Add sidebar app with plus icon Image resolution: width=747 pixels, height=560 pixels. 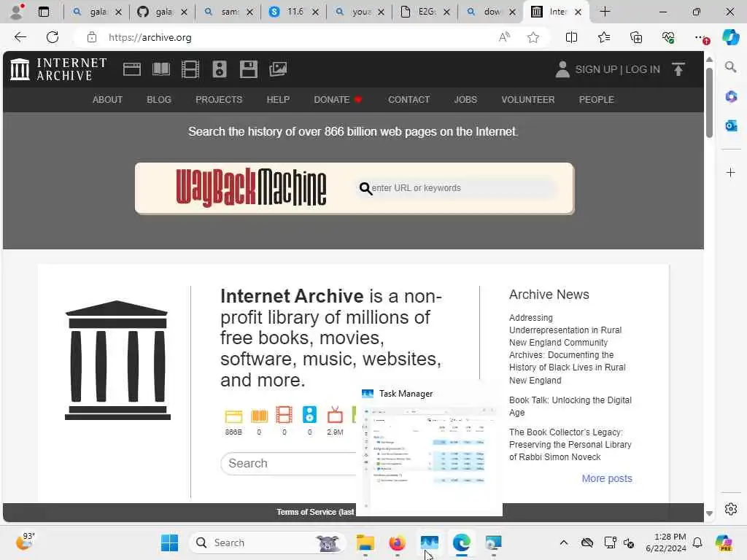pos(731,172)
